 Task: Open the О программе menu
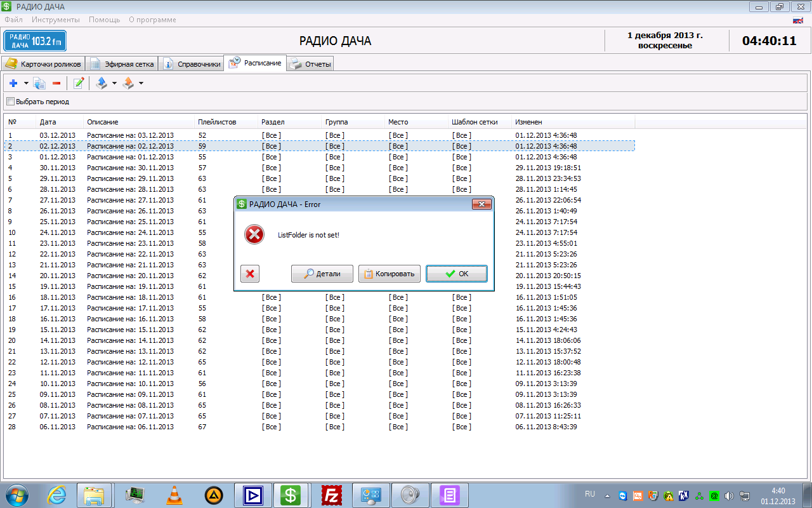(152, 20)
